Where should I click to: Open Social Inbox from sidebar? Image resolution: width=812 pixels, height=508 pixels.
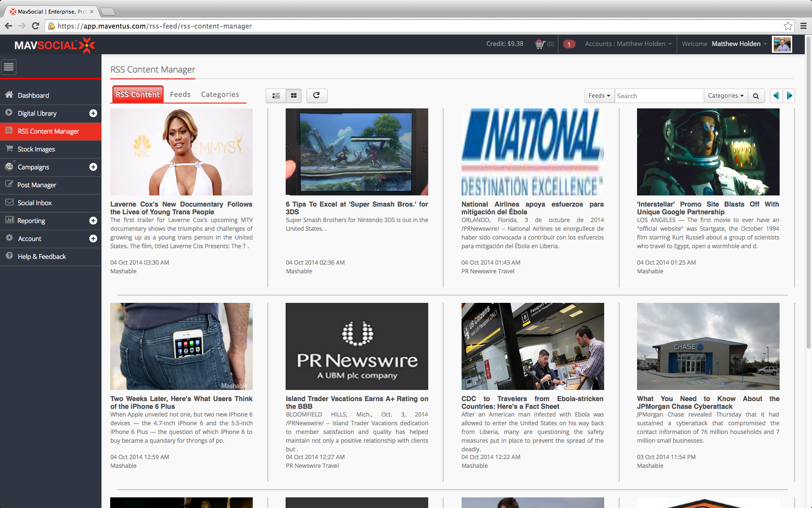(x=35, y=203)
